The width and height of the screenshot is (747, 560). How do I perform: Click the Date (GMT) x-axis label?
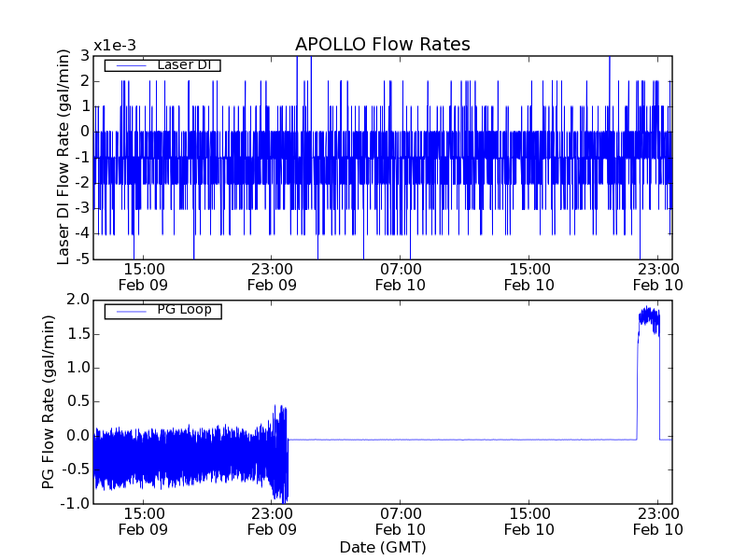point(382,547)
